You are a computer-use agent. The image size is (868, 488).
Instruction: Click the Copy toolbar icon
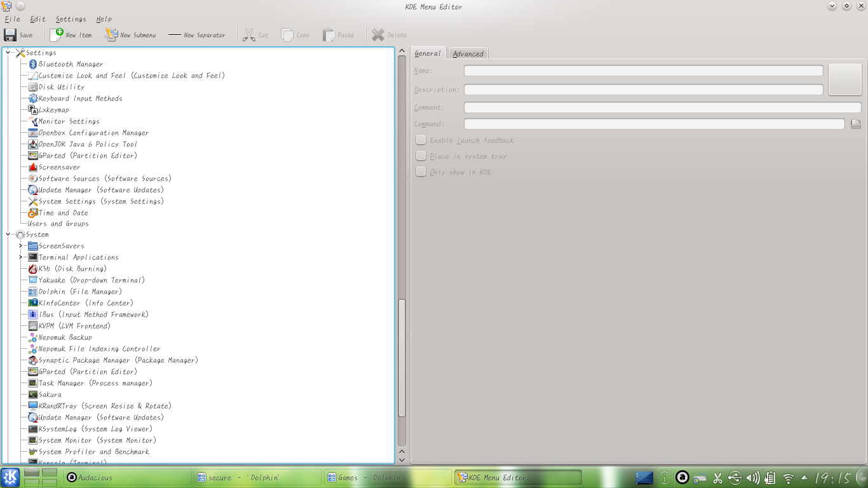click(x=287, y=35)
